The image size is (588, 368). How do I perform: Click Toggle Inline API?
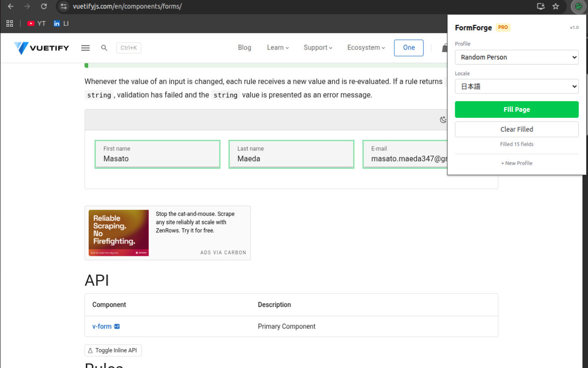[113, 350]
